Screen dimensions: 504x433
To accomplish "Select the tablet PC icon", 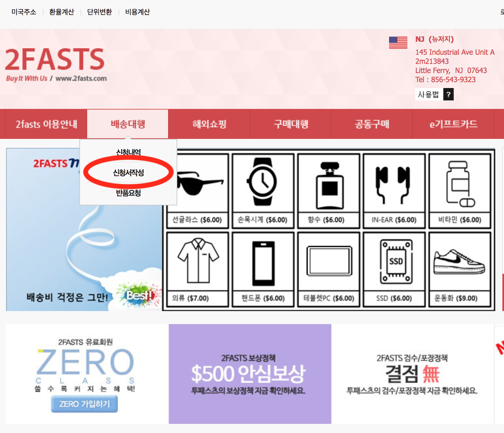I will [329, 261].
